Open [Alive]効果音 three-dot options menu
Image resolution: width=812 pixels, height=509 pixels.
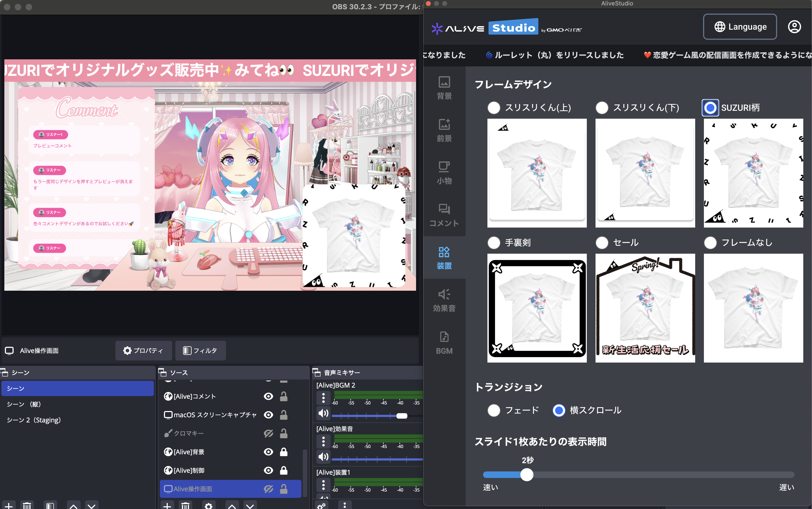pos(323,441)
